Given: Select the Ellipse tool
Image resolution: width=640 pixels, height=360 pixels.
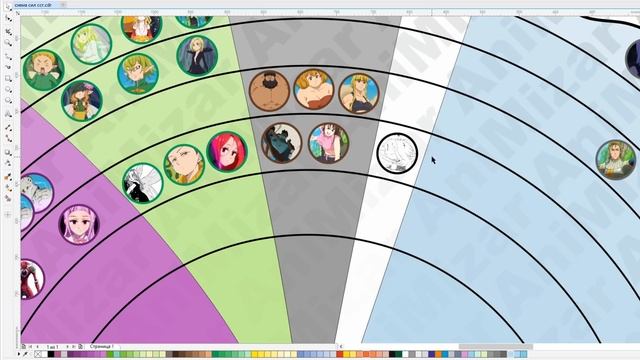Looking at the screenshot, I should point(8,90).
